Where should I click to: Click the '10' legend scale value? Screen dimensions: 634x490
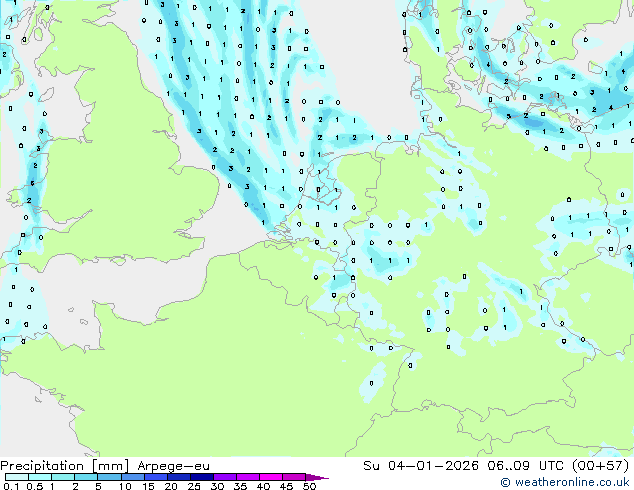125,486
